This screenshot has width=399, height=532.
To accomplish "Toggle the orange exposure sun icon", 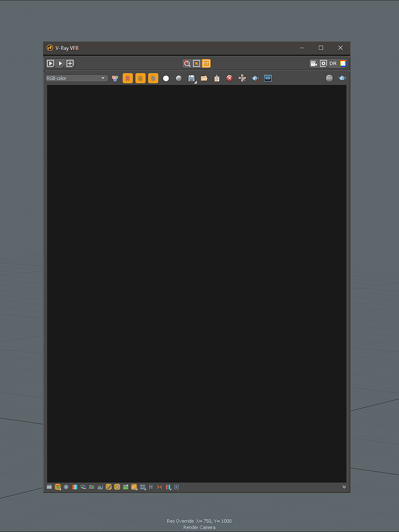I will click(117, 487).
